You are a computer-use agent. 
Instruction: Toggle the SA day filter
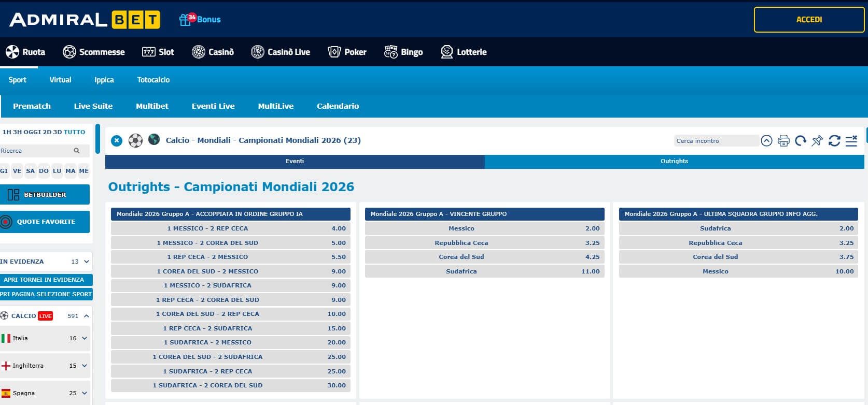[31, 171]
